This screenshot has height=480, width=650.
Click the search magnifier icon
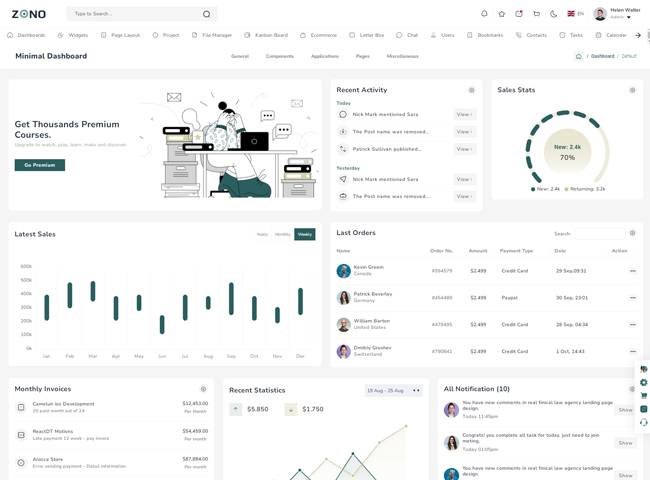207,14
